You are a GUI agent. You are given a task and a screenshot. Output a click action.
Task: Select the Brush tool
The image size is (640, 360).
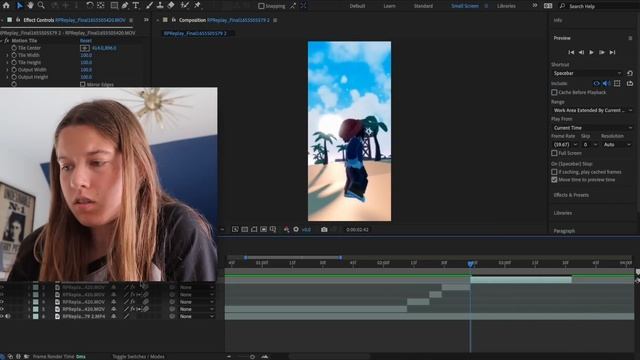[x=149, y=5]
